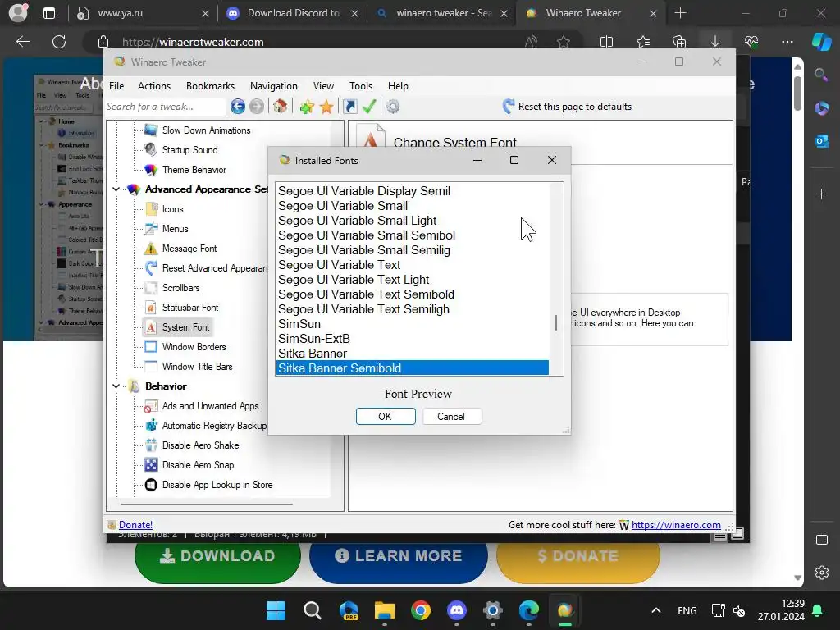Open Slow Down Animations tweak
Image resolution: width=840 pixels, height=630 pixels.
pos(206,130)
